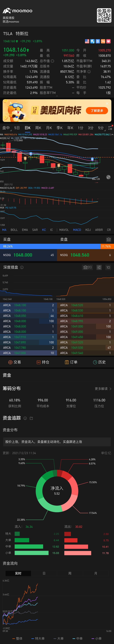Screen dimensions: 114x644
Task: Tap NSDQ bid price 1048.000
Action: point(23,255)
